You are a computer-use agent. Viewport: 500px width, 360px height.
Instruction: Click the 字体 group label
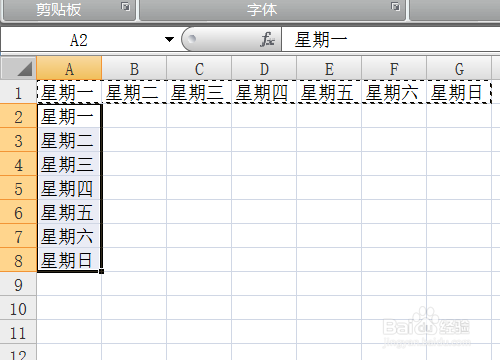[262, 9]
